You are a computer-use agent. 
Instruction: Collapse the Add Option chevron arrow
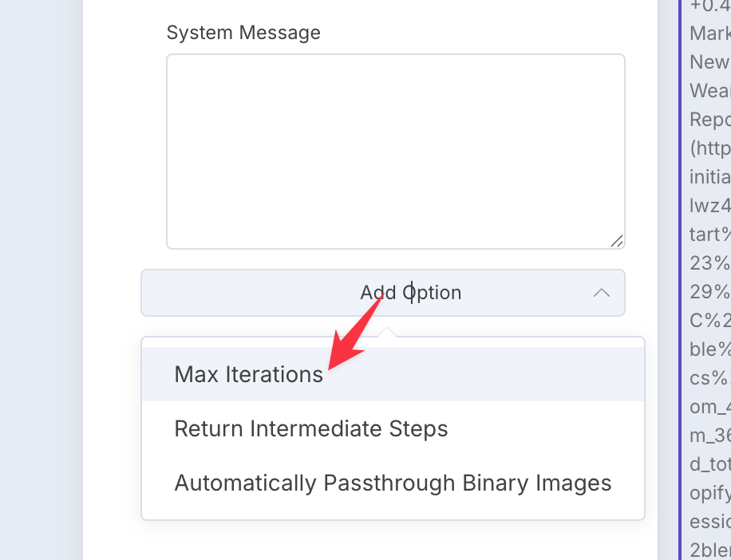tap(602, 293)
